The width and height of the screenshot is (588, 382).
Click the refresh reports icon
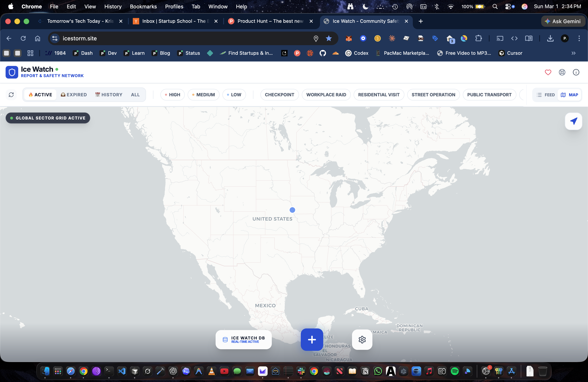pos(11,95)
